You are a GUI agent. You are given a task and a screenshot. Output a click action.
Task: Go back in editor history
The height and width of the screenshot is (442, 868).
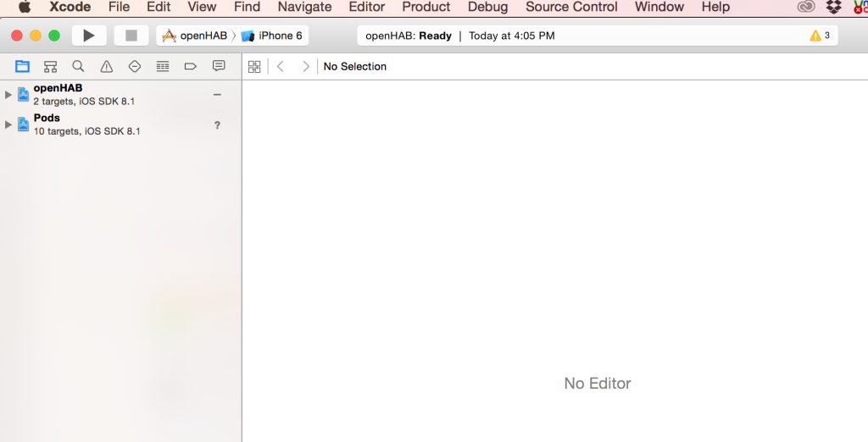281,66
